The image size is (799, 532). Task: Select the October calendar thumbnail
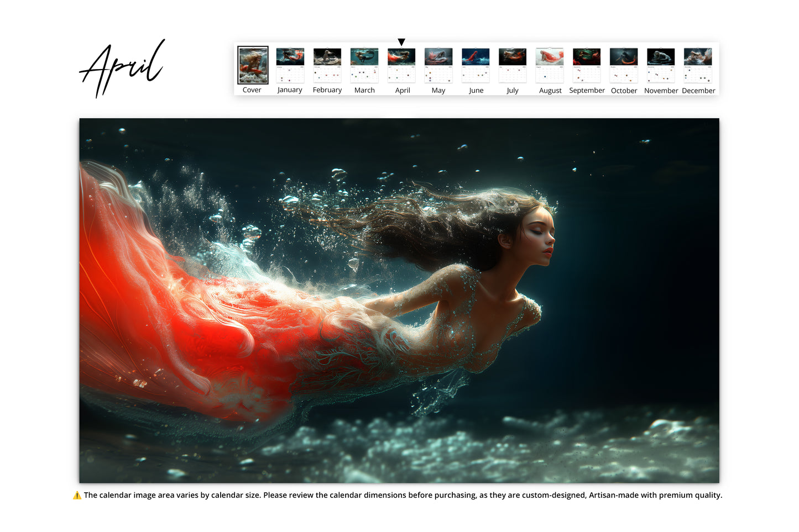click(624, 65)
